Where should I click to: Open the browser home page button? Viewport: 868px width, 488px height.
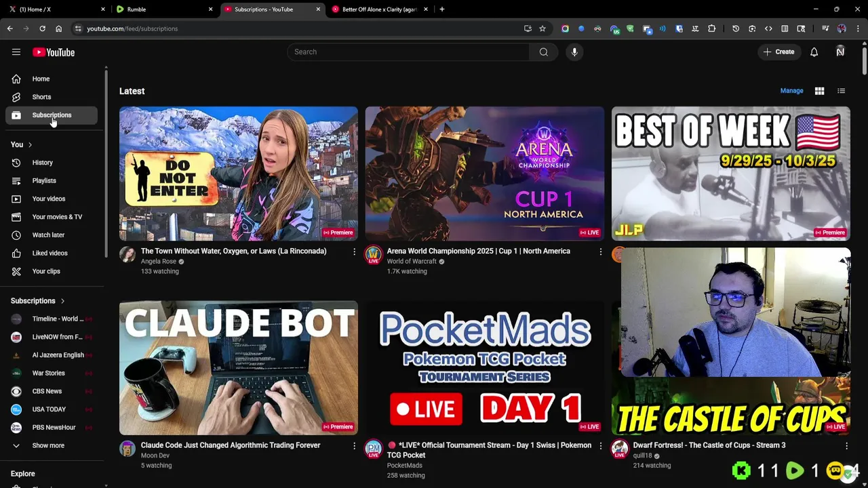pyautogui.click(x=58, y=28)
